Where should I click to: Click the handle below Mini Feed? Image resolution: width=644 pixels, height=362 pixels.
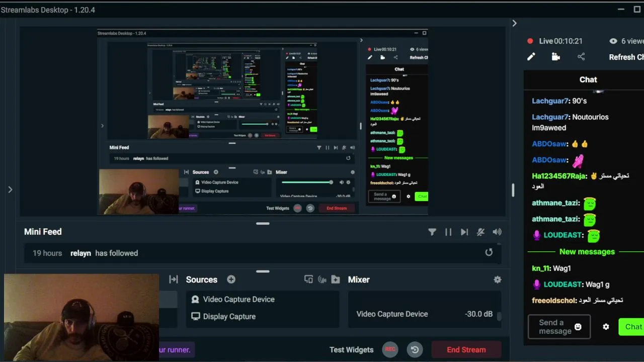coord(263,271)
